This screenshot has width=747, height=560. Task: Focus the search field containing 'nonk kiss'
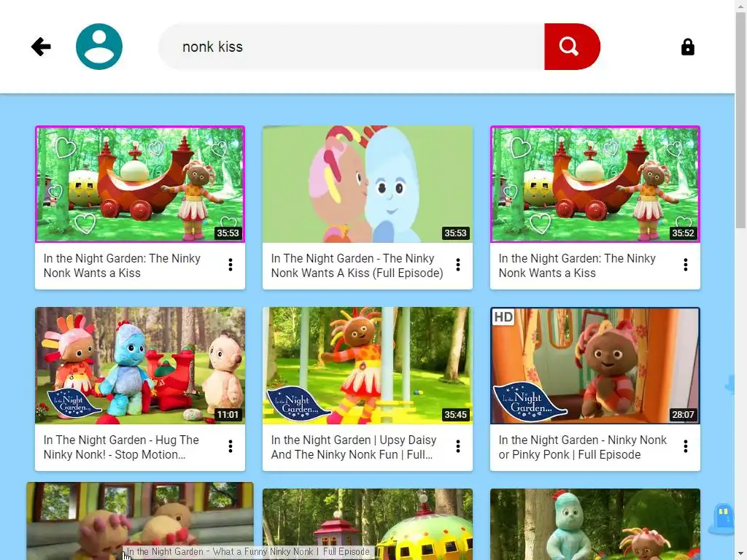[351, 47]
